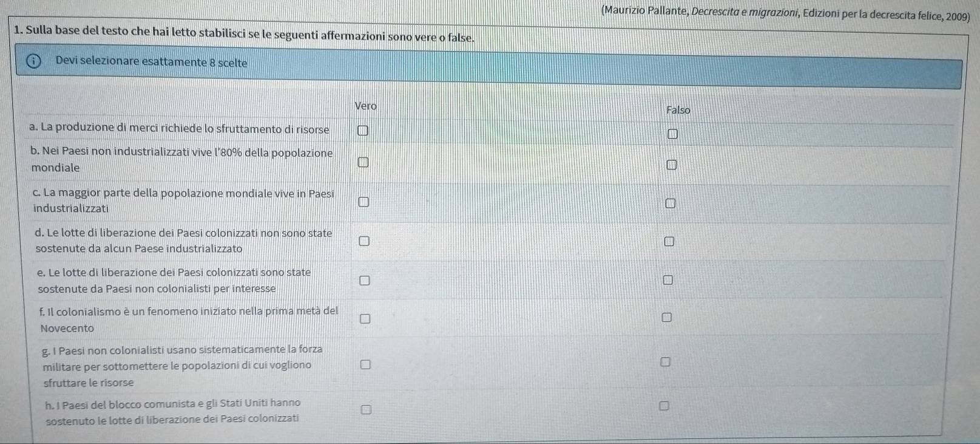980x444 pixels.
Task: Mark statement a as Falso
Action: tap(672, 134)
